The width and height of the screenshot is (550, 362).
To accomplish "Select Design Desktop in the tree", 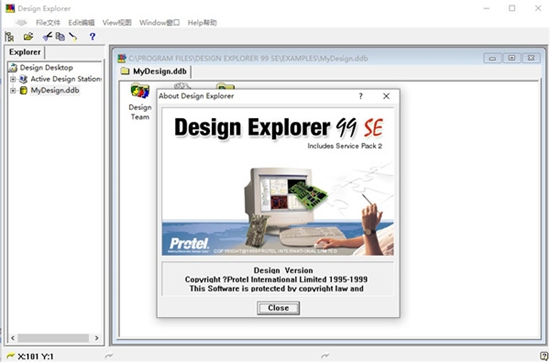I will 46,67.
